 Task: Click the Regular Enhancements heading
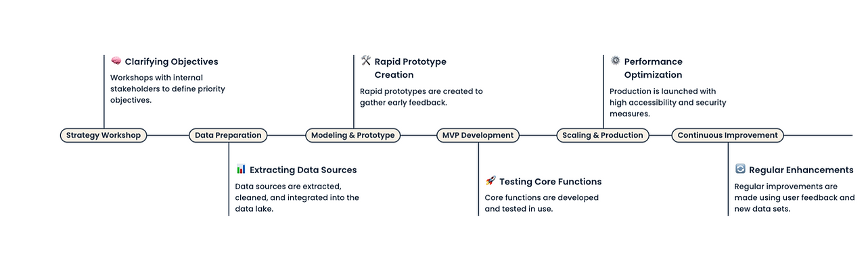(801, 170)
